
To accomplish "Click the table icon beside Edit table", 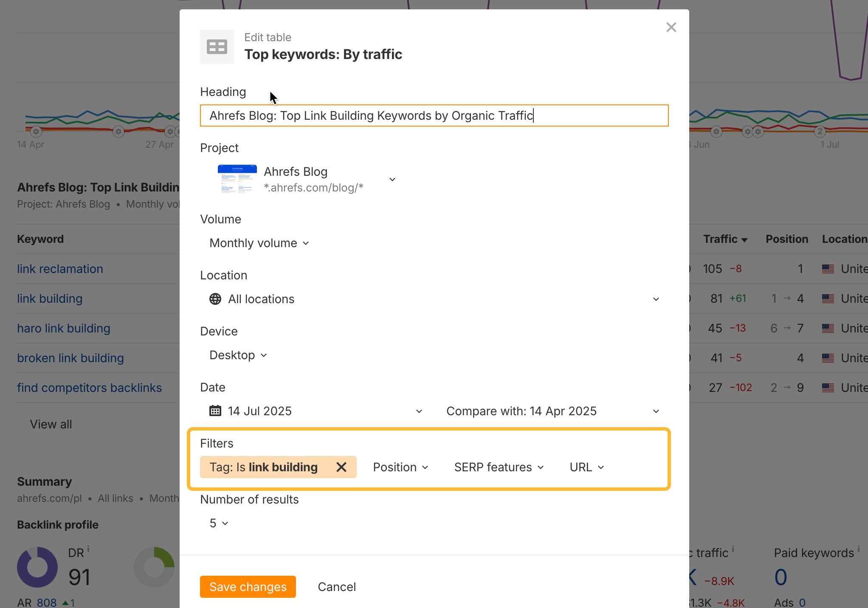I will click(x=217, y=47).
